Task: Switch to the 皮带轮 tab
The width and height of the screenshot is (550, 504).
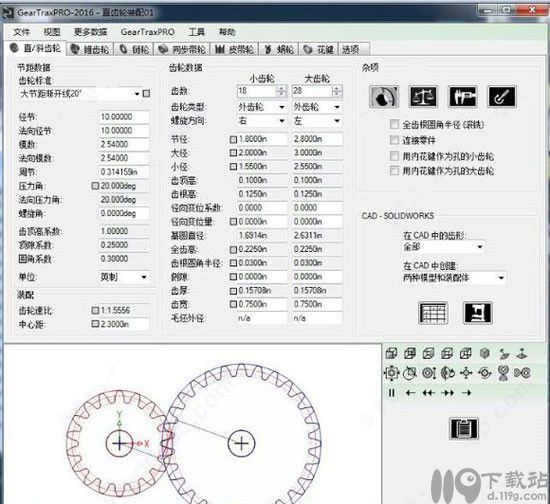Action: (x=234, y=49)
